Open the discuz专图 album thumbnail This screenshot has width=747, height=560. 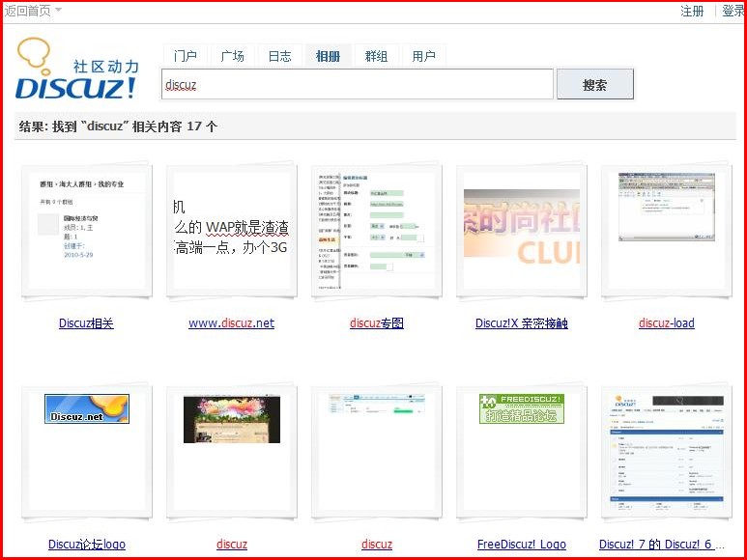click(377, 231)
